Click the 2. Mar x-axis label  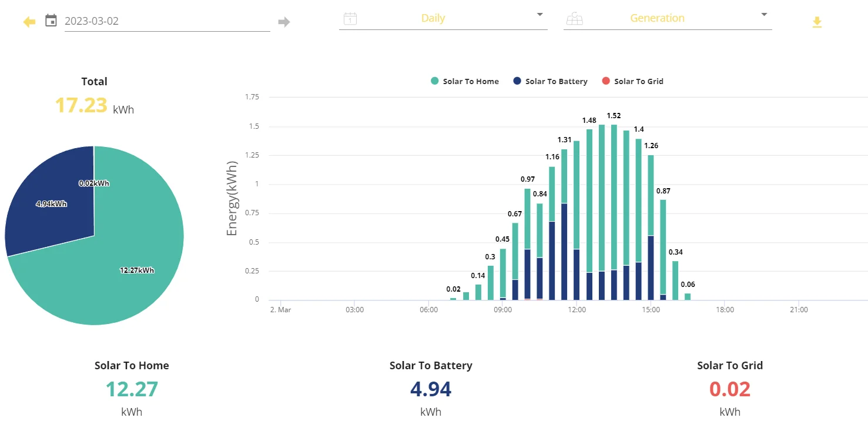[280, 310]
